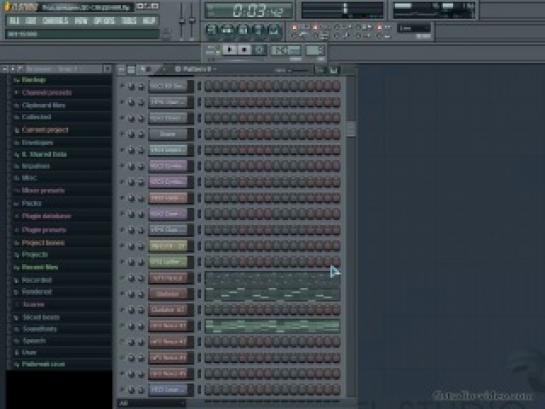
Task: Toggle the channel select LED next to Clubbass
Action: click(x=199, y=294)
